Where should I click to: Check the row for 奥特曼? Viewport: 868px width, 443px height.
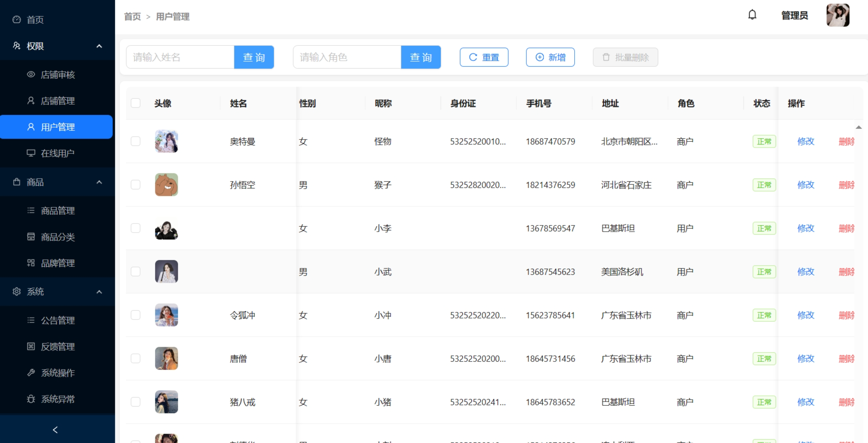[135, 141]
